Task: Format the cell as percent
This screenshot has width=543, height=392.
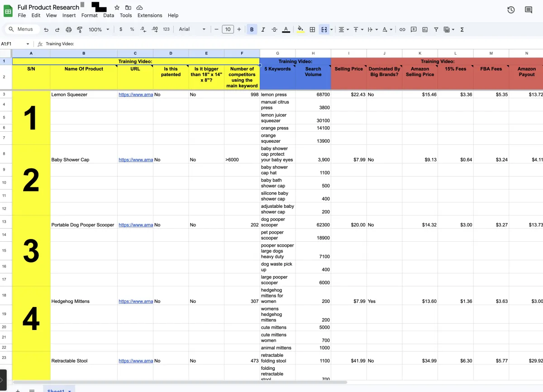Action: point(132,29)
